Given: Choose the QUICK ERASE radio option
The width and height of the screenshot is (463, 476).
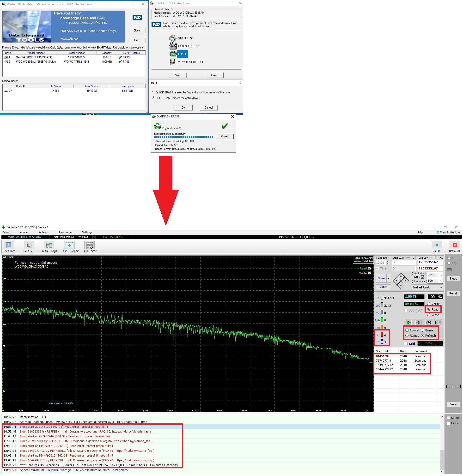Looking at the screenshot, I should (x=153, y=92).
